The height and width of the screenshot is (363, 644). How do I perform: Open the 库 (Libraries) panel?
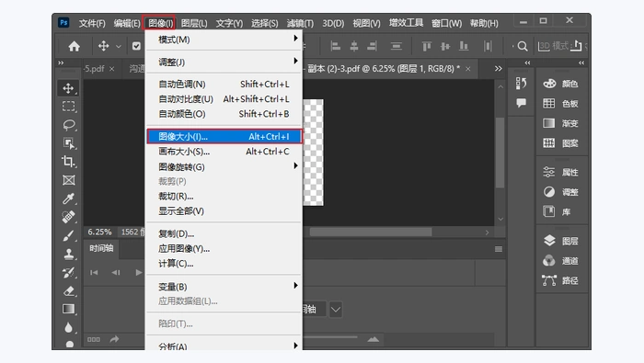coord(557,211)
